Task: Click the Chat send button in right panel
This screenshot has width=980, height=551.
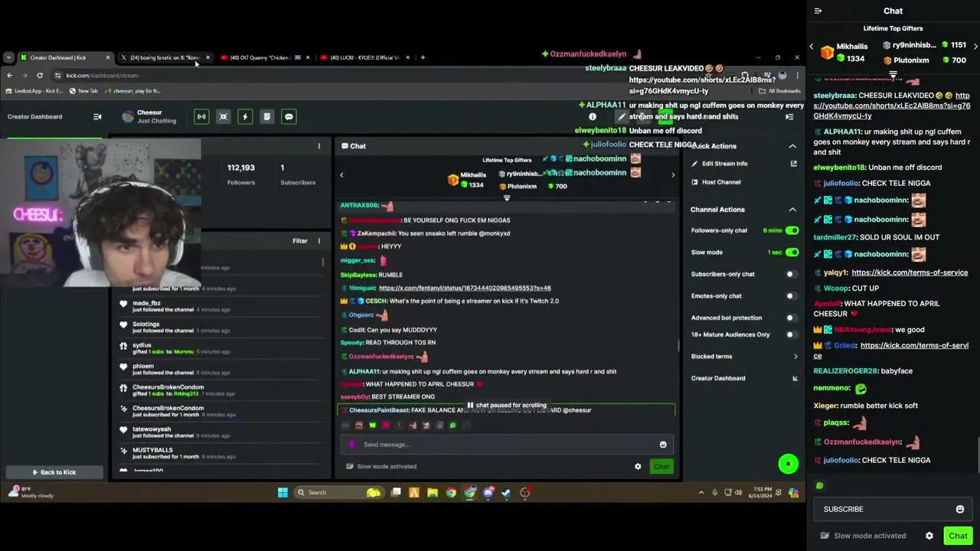Action: pyautogui.click(x=958, y=536)
